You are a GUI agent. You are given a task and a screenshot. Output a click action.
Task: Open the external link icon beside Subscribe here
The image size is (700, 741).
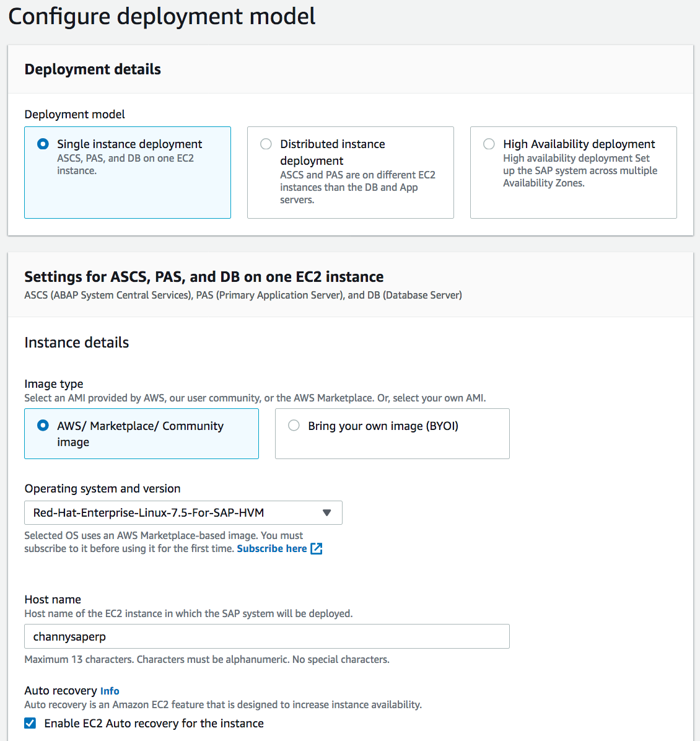pyautogui.click(x=316, y=549)
